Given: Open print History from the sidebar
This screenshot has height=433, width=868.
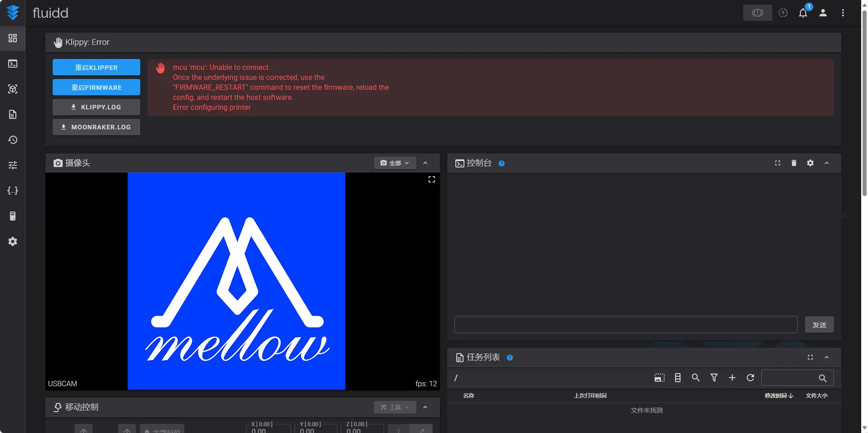Looking at the screenshot, I should pyautogui.click(x=13, y=140).
